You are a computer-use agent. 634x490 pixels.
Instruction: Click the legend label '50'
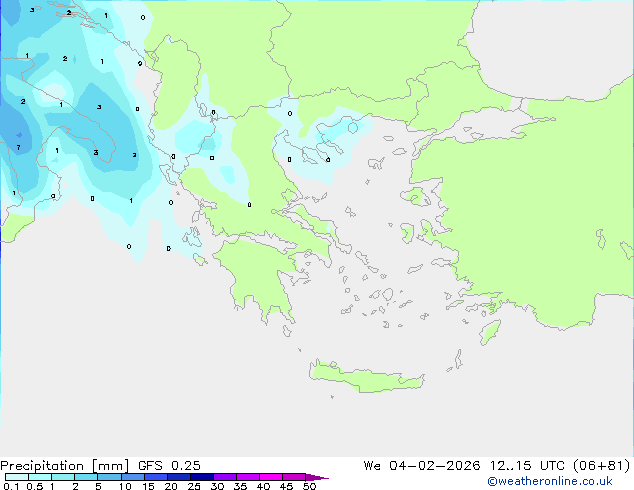[309, 486]
